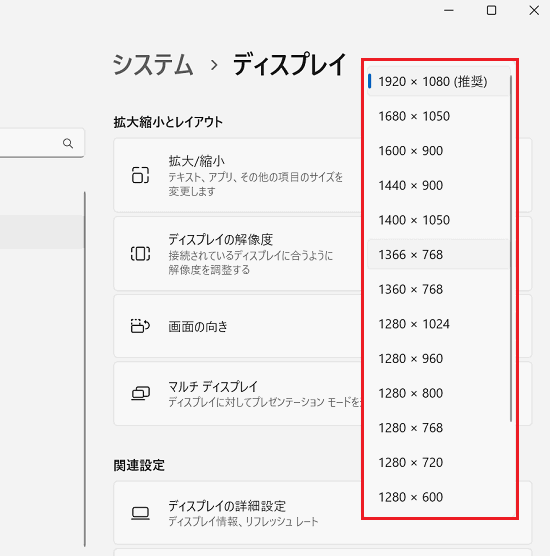The image size is (550, 556).
Task: Click the settings search input field
Action: [41, 143]
